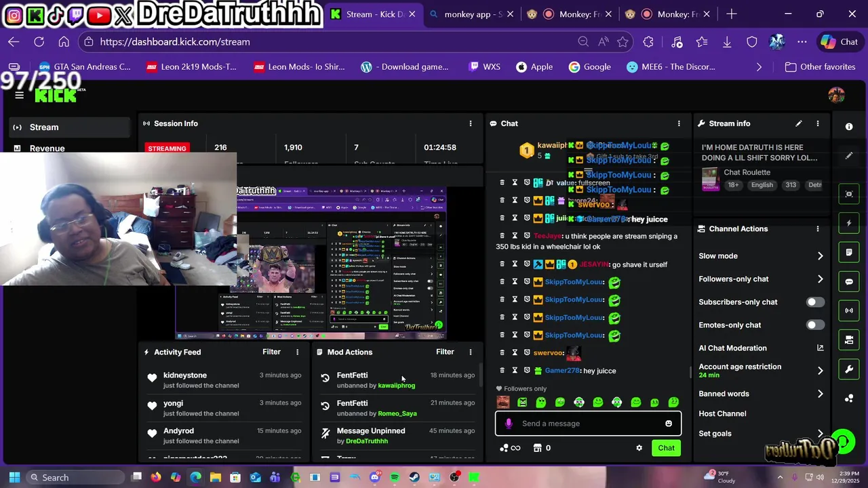
Task: Click the wrench icon in right sidebar
Action: (849, 369)
